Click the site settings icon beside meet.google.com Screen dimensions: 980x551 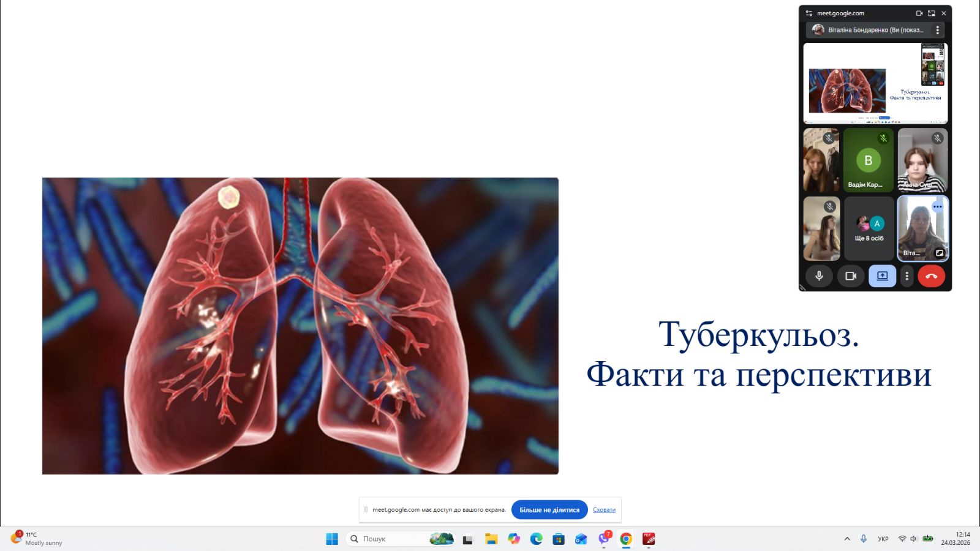click(x=809, y=13)
